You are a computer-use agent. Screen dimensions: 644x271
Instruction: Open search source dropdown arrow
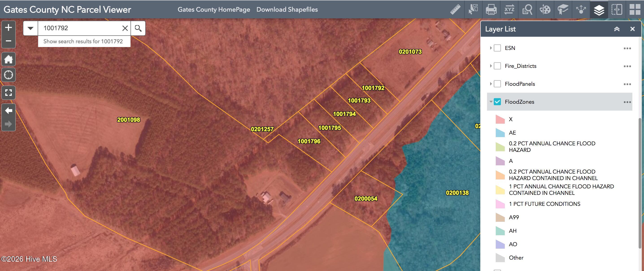(x=30, y=28)
